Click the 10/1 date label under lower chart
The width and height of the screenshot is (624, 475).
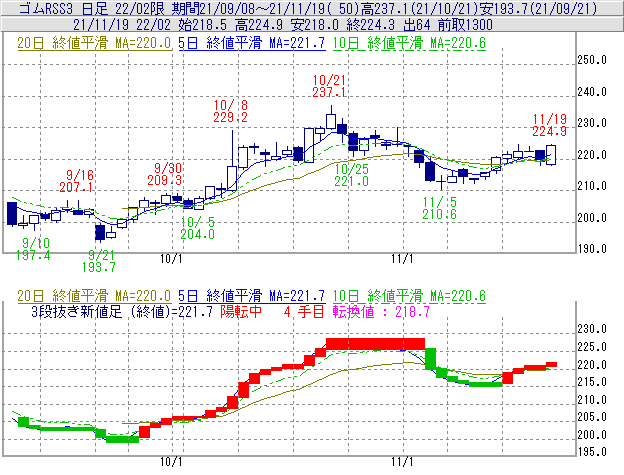coord(171,462)
